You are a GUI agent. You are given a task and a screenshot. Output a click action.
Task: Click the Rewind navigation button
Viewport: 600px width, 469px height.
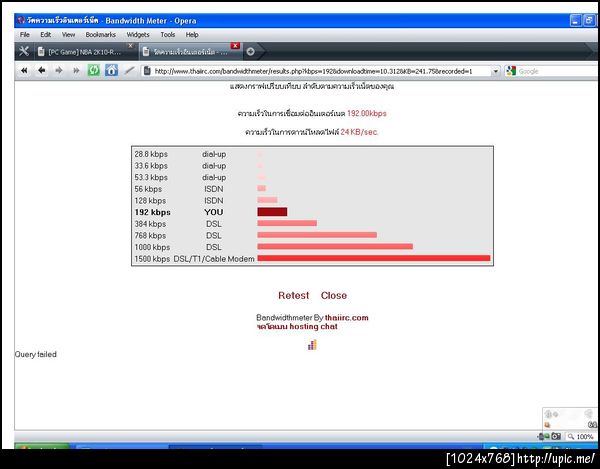[24, 71]
